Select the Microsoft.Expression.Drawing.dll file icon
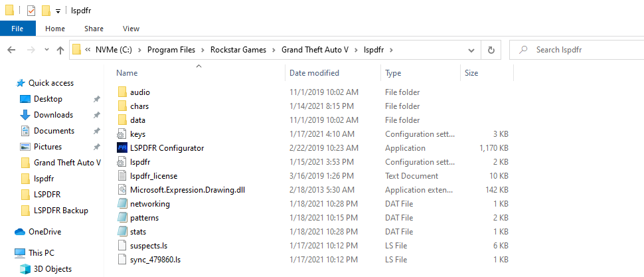Viewport: 644px width, 277px height. pos(122,190)
